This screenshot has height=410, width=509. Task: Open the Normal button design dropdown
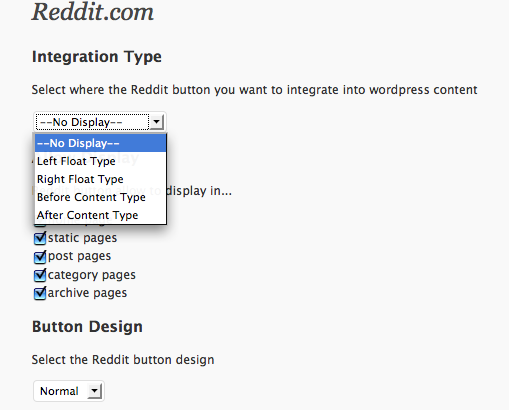69,391
